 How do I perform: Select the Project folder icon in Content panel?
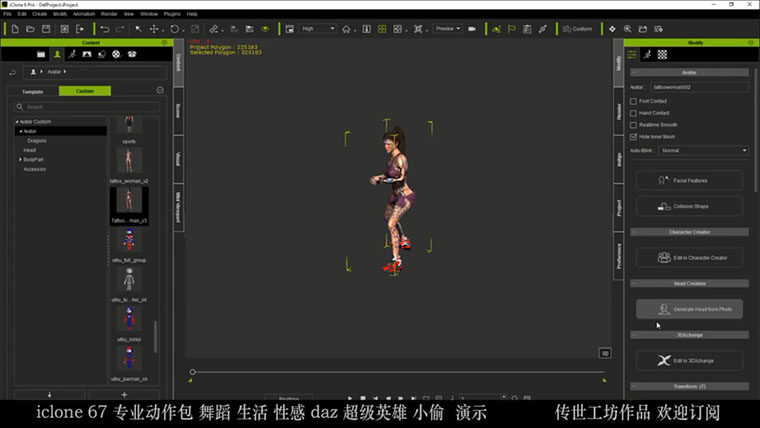(x=41, y=54)
